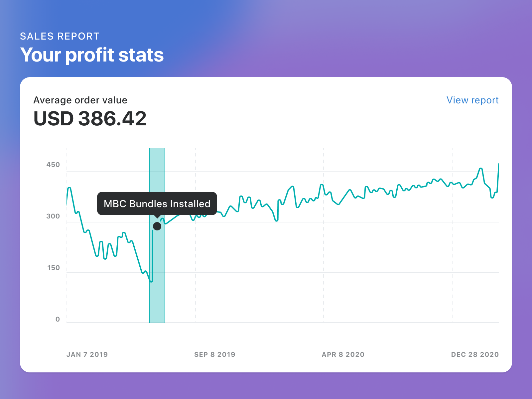
Task: Select the teal highlighted band on the chart
Action: [157, 283]
